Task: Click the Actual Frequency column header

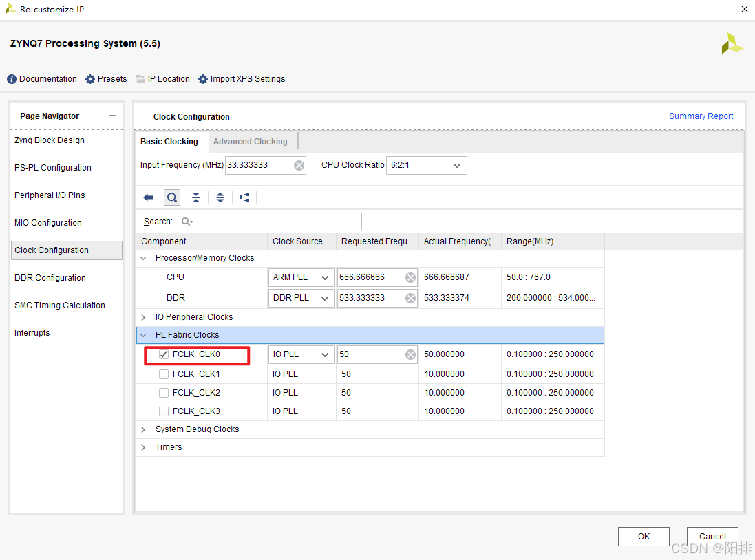Action: 460,241
